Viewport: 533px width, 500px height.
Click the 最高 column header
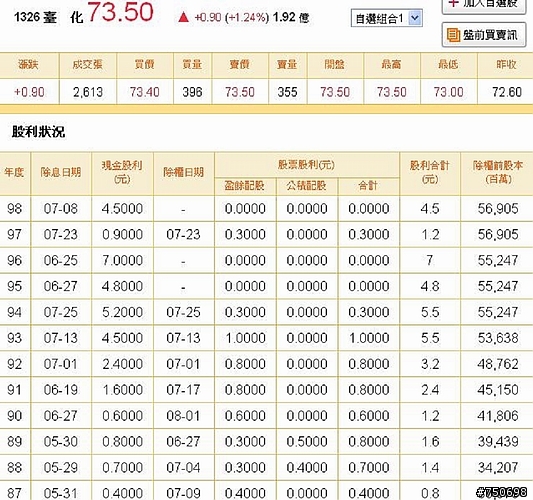click(x=392, y=64)
